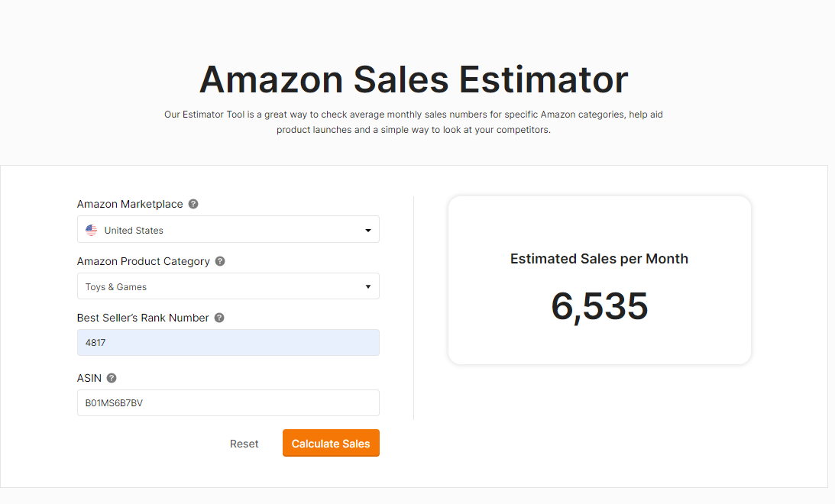The height and width of the screenshot is (504, 835).
Task: Click the ASIN field with B01MS6B7BV
Action: click(x=228, y=403)
